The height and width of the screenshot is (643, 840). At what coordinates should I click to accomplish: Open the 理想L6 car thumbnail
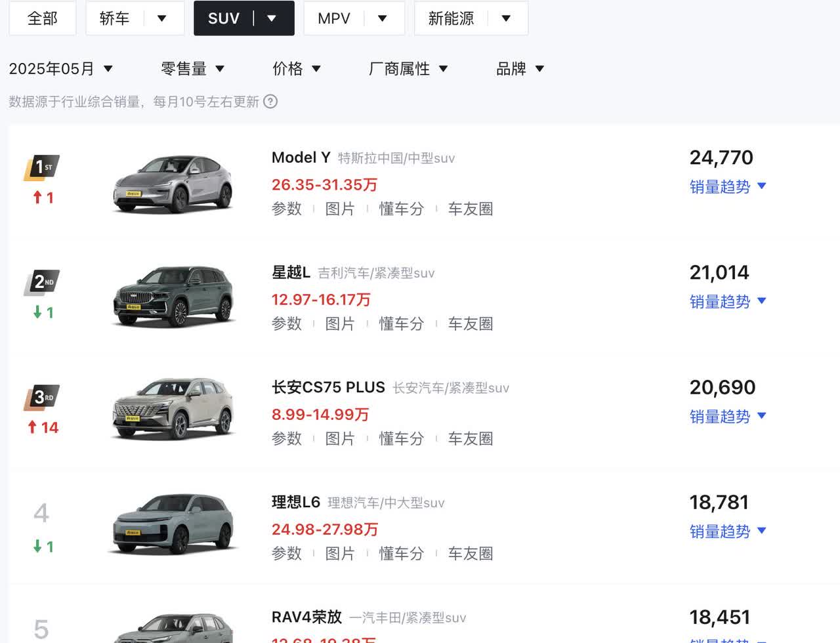click(x=173, y=524)
